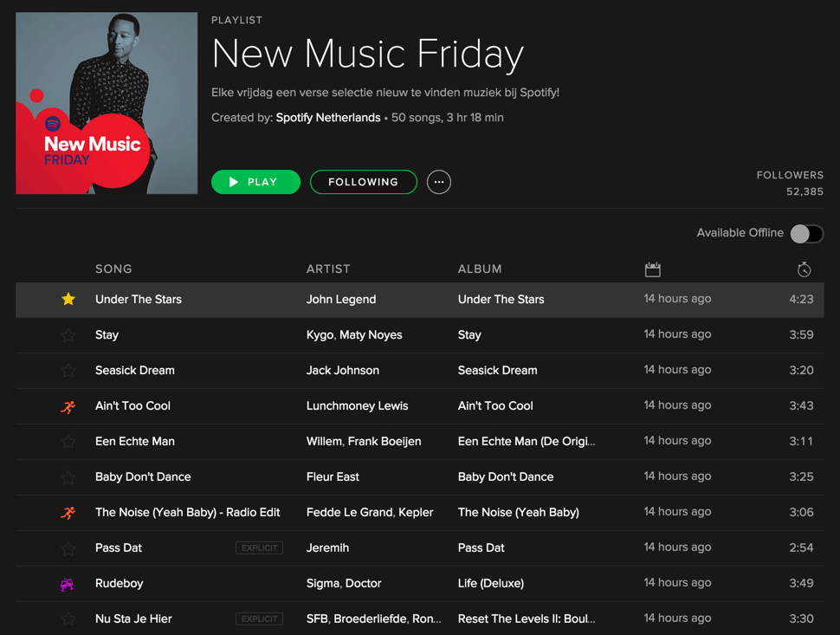Click the stopwatch duration icon above the times
The width and height of the screenshot is (840, 635).
coord(804,269)
